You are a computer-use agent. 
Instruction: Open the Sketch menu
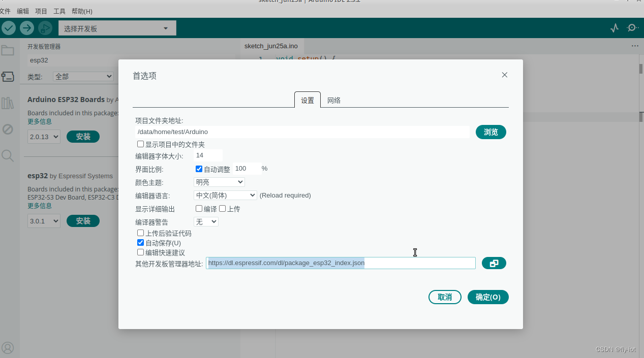coord(41,11)
